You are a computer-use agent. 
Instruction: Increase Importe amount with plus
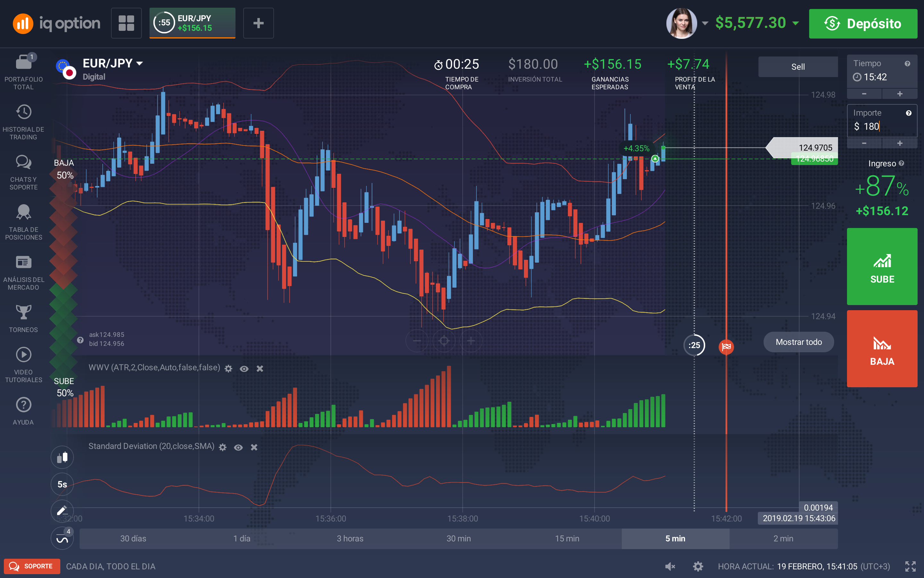(900, 143)
